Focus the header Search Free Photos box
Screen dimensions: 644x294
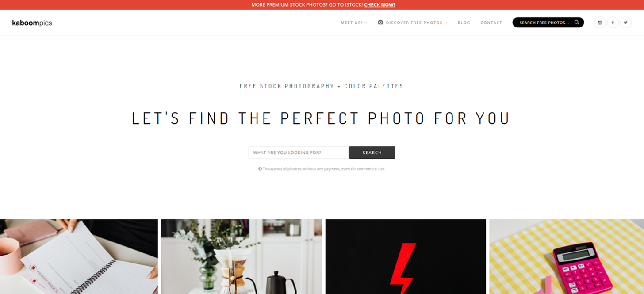548,23
